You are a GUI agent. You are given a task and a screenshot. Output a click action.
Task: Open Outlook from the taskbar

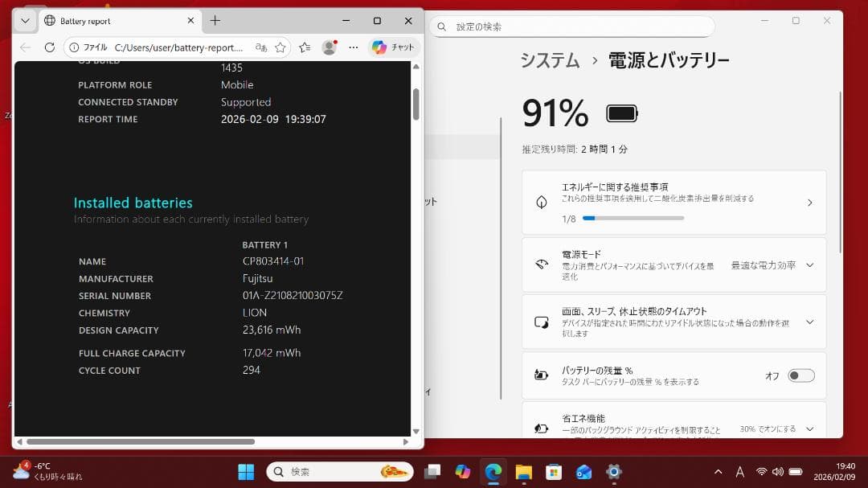pos(582,471)
